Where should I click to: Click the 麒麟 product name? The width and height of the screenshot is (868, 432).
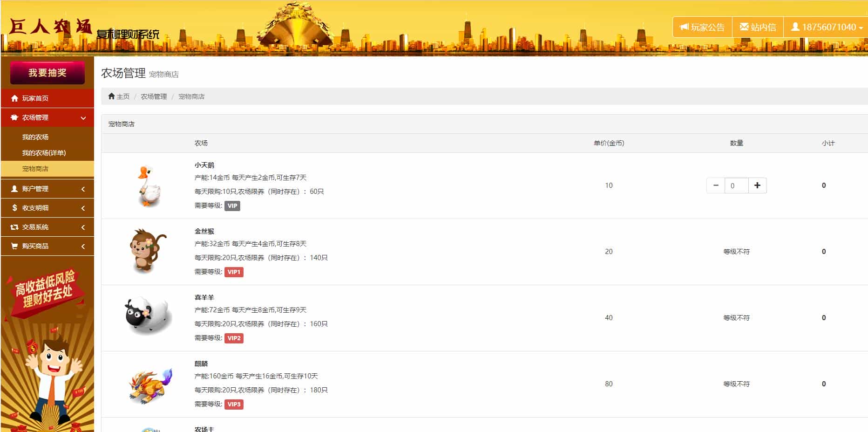click(201, 363)
